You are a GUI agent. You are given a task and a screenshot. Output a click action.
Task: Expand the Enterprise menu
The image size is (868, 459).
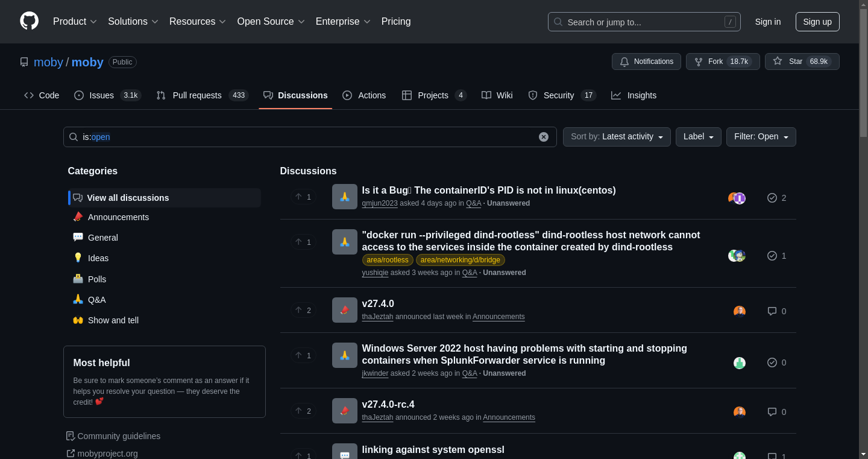[x=343, y=22]
